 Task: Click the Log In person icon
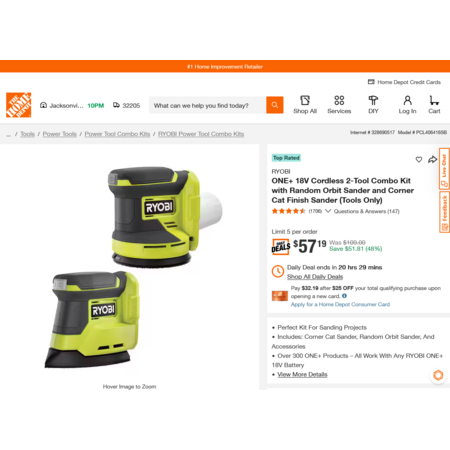pyautogui.click(x=407, y=100)
